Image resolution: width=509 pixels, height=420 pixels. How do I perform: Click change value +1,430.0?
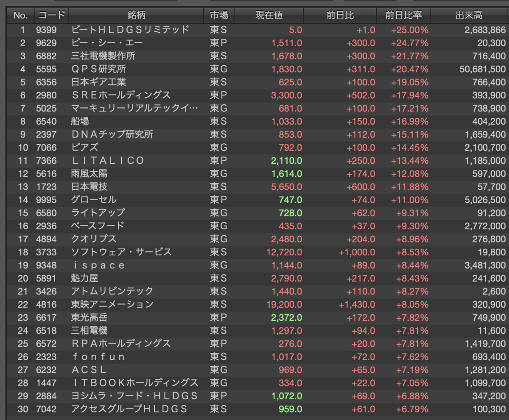tap(357, 304)
